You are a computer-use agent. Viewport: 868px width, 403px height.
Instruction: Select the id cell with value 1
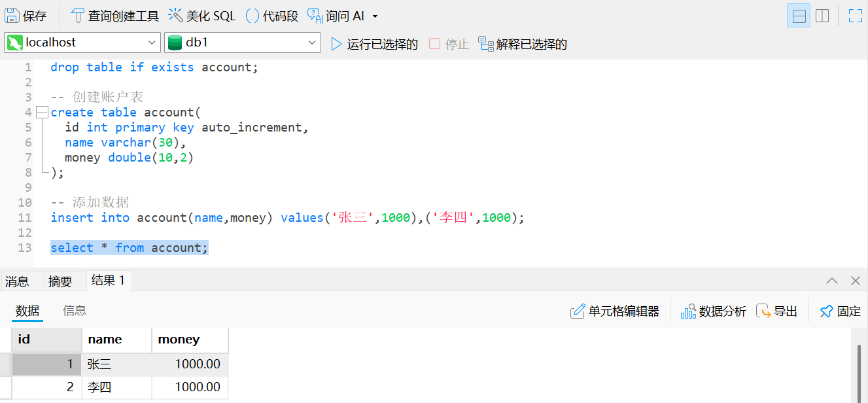[46, 364]
